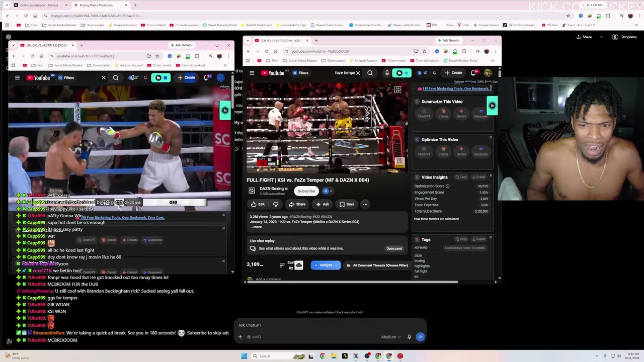Clear the 'faze tempe' search text

pyautogui.click(x=358, y=73)
